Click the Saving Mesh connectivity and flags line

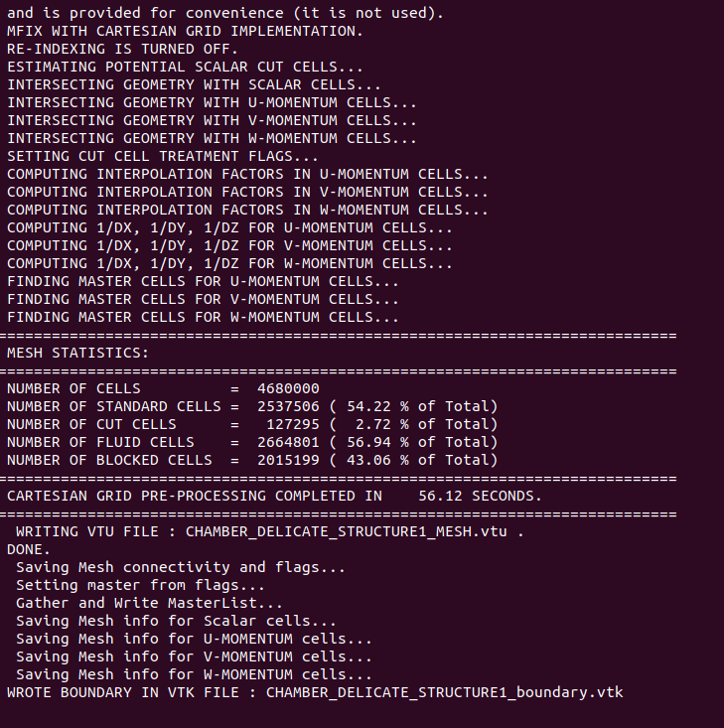pos(180,567)
